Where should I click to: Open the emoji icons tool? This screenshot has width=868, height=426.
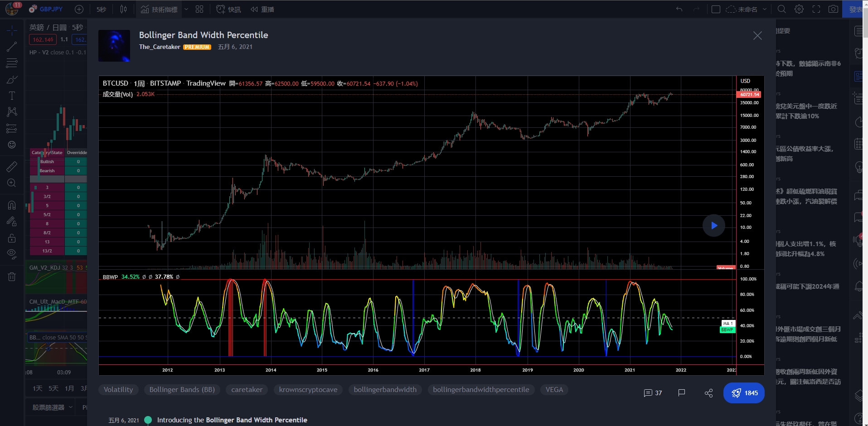click(12, 145)
